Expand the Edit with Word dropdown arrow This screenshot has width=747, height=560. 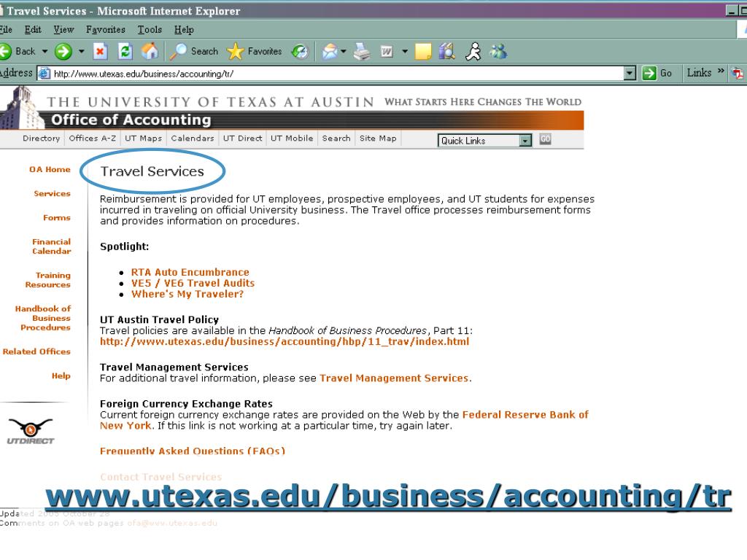click(405, 51)
